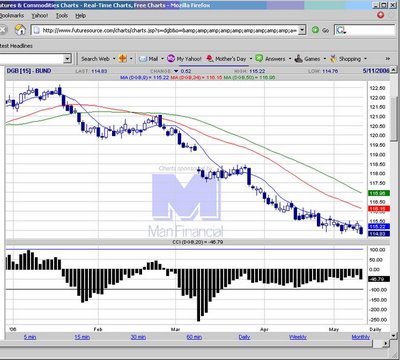Click the red stop icon top right
Screen dimensions: 400x360
381,15
